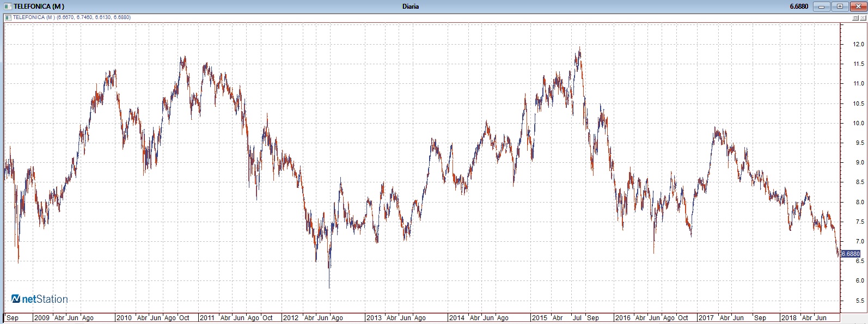
Task: Select the 6.6880 current price tag
Action: (x=851, y=254)
